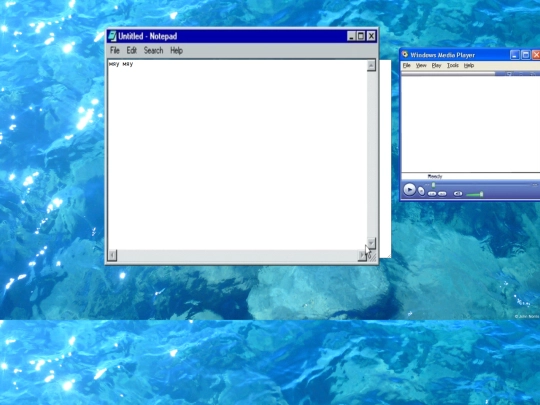
Task: Click Notepad horizontal scrollbar left arrow
Action: pos(112,255)
